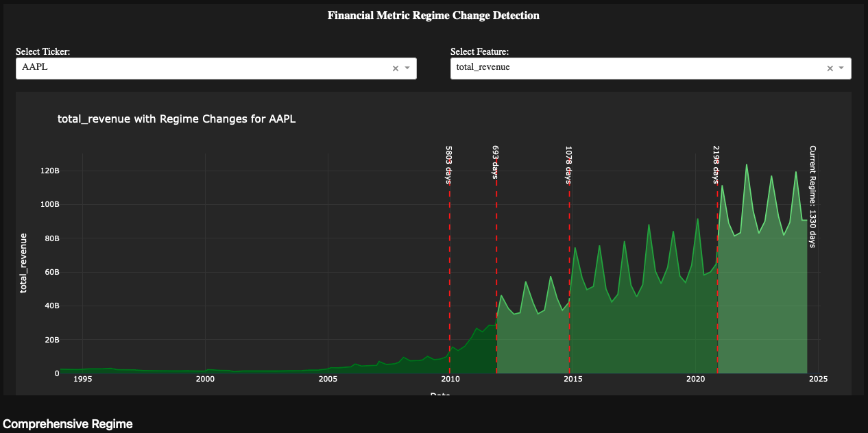
Task: Click the vertical total_revenue y-axis title
Action: tap(24, 263)
